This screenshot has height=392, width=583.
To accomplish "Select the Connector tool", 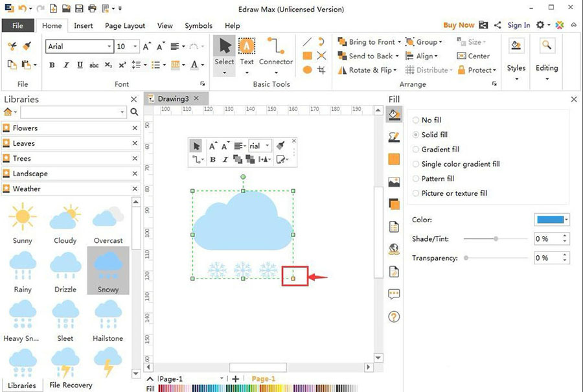I will pyautogui.click(x=276, y=52).
